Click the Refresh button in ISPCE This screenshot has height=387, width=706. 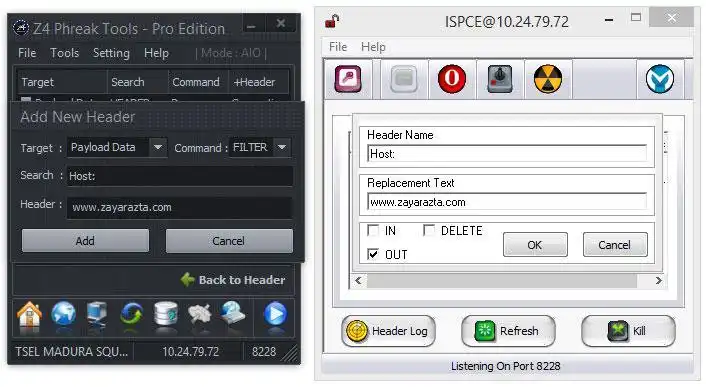click(508, 331)
